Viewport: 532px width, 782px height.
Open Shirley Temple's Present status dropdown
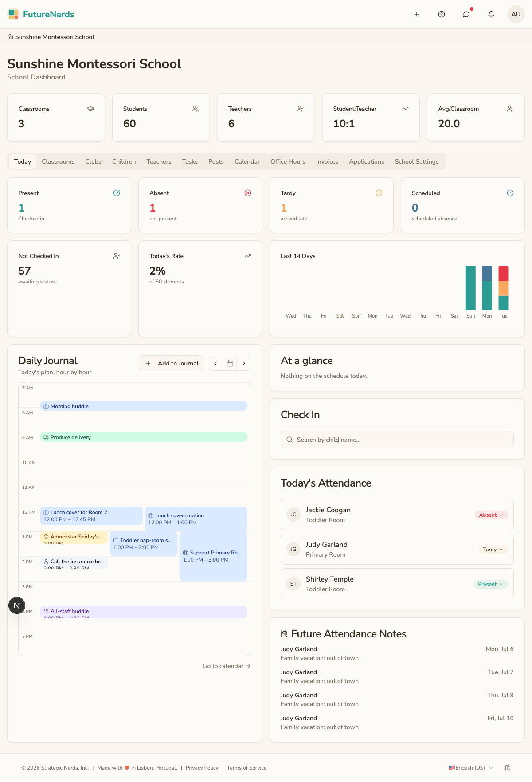[491, 584]
